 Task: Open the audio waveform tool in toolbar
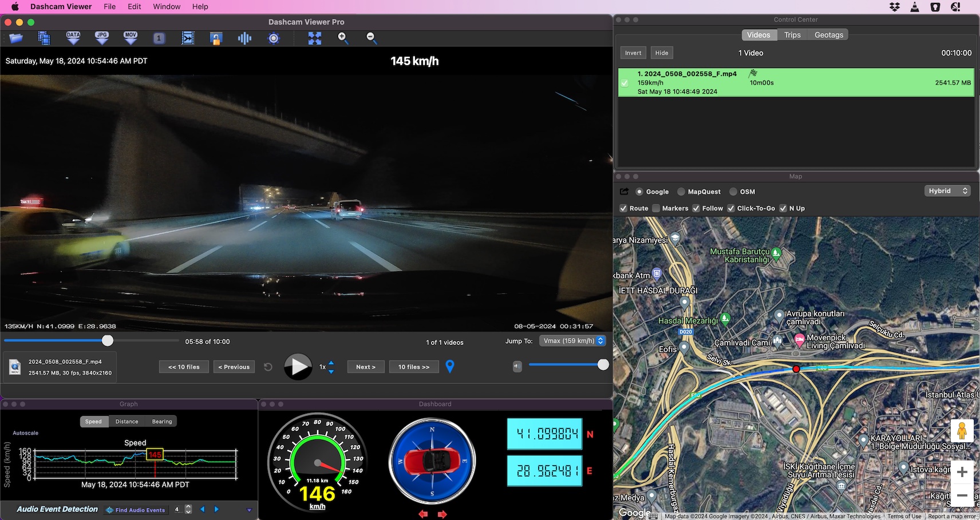click(244, 38)
